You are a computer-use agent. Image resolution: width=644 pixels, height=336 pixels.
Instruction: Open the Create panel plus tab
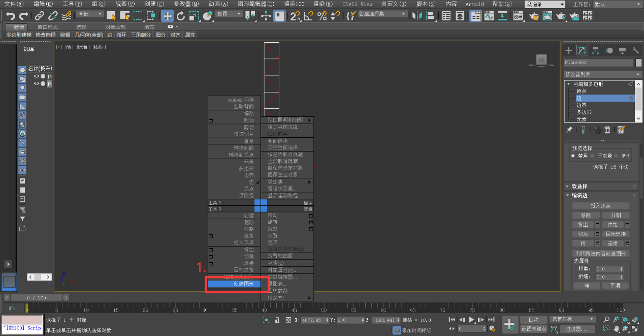569,50
